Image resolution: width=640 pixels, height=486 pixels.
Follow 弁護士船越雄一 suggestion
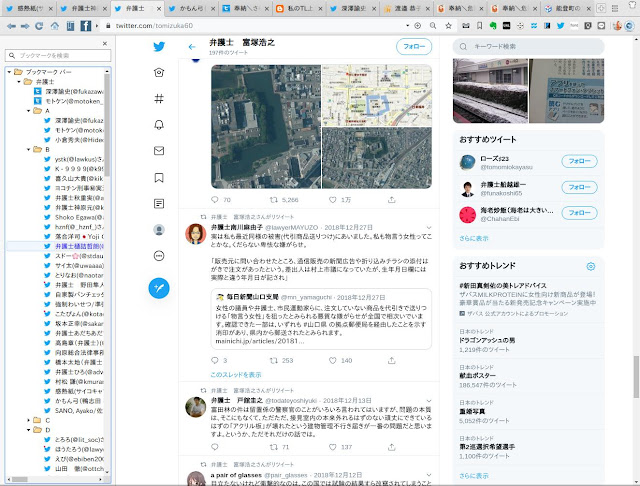(579, 187)
